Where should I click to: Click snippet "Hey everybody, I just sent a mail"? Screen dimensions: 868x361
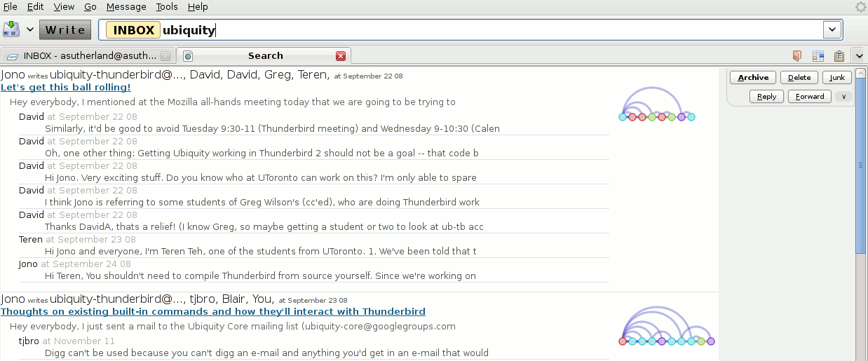tap(233, 327)
